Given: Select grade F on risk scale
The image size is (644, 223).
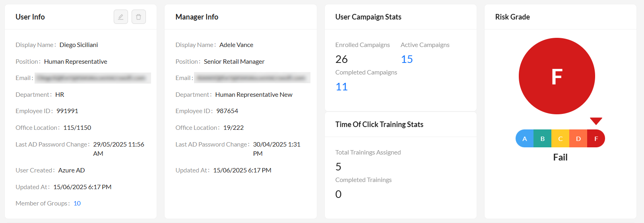Looking at the screenshot, I should point(596,139).
